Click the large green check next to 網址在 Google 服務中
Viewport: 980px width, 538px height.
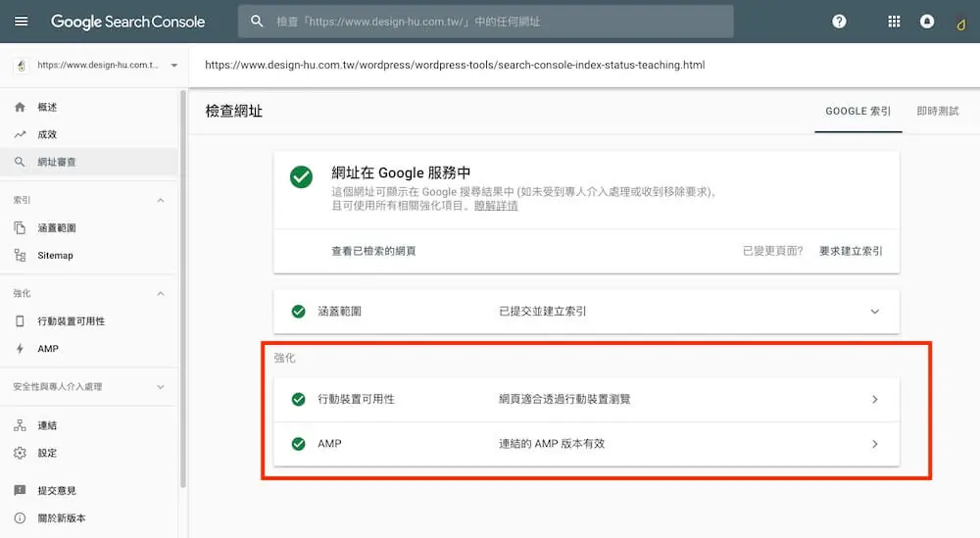click(301, 176)
